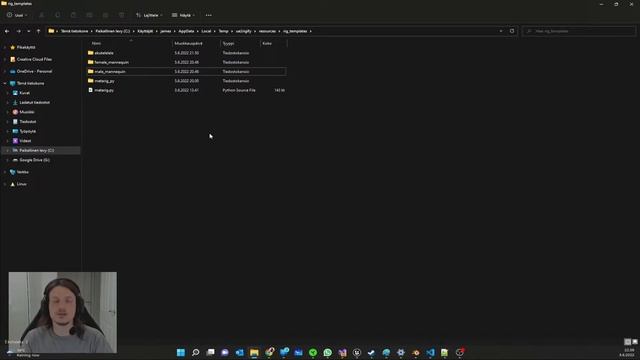Select 'resources' in the address breadcrumb

(267, 31)
